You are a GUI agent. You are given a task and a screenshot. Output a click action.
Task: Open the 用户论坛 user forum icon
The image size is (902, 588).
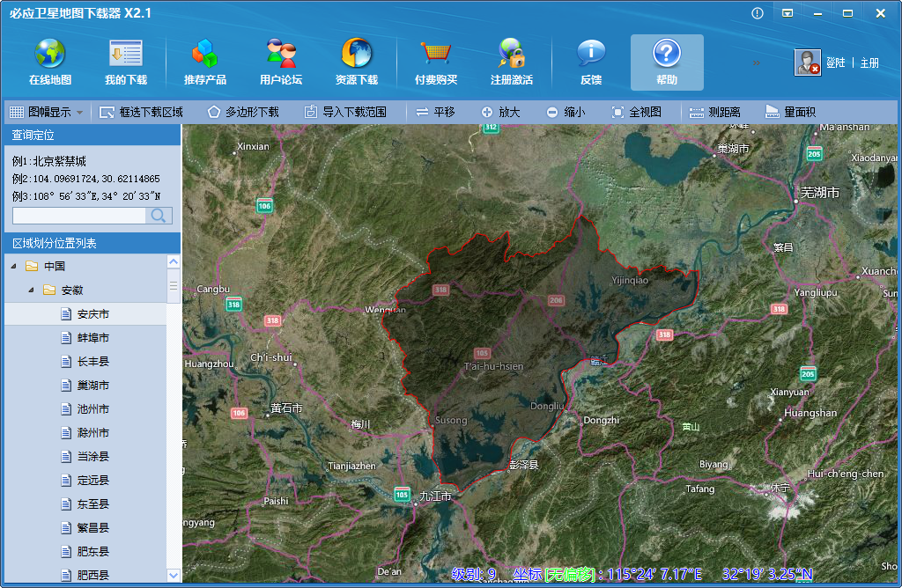(x=281, y=55)
